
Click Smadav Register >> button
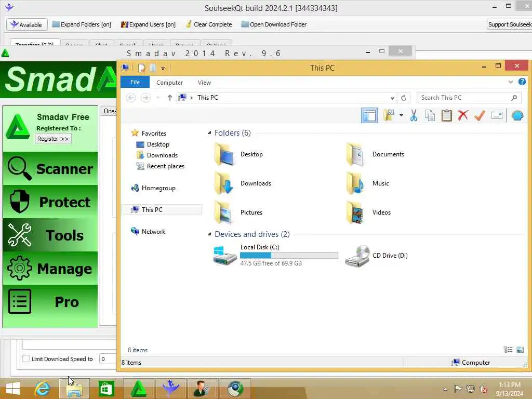point(53,139)
